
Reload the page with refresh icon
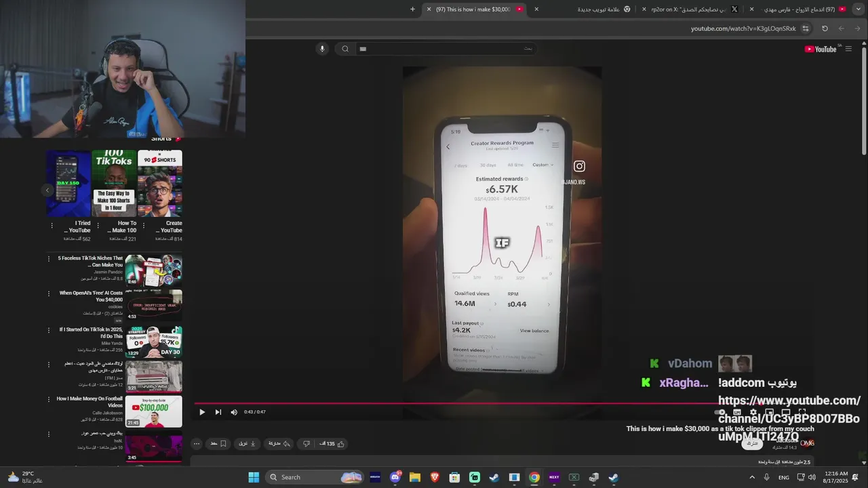[825, 28]
